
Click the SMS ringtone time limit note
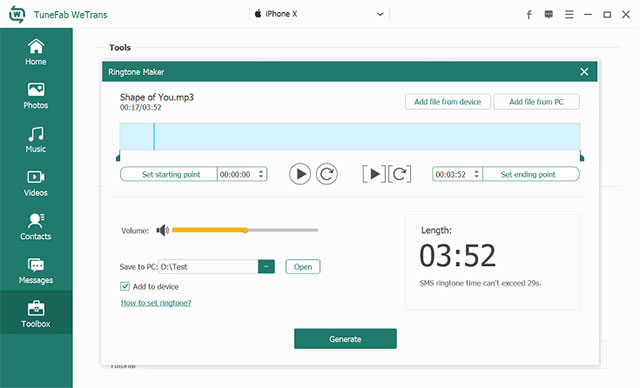click(x=480, y=283)
